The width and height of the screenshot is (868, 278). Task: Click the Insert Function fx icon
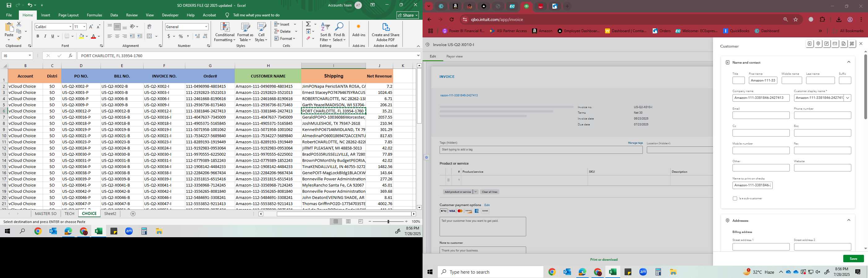pyautogui.click(x=70, y=56)
